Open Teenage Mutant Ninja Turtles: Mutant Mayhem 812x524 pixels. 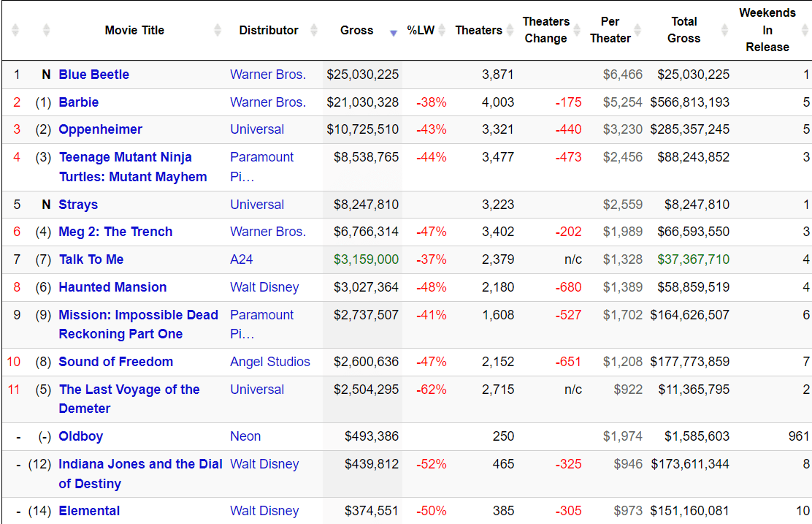tap(133, 167)
